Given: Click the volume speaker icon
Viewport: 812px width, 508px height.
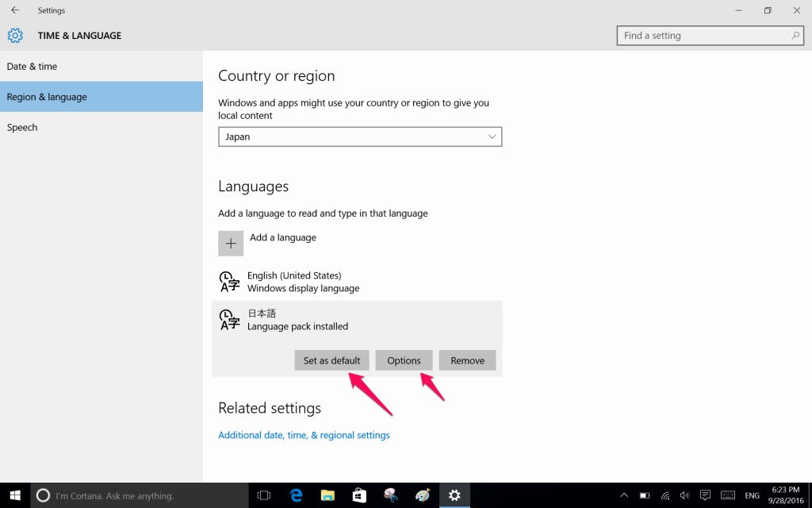Looking at the screenshot, I should (684, 495).
